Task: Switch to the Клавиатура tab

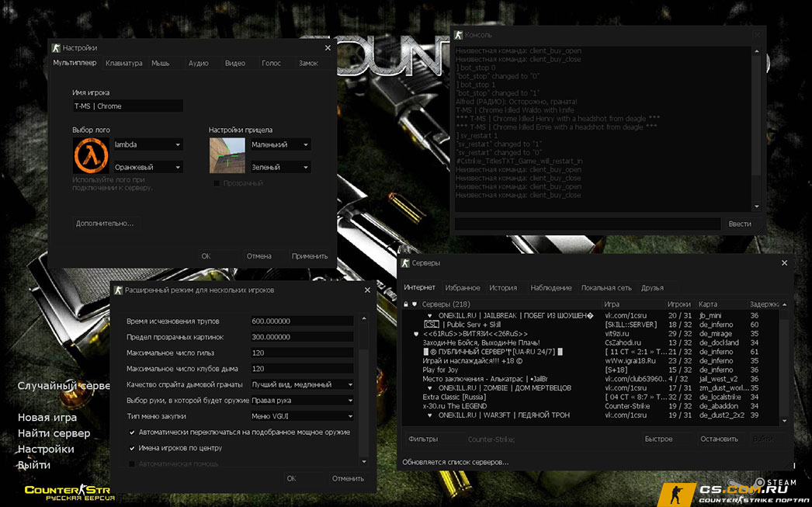Action: tap(123, 63)
